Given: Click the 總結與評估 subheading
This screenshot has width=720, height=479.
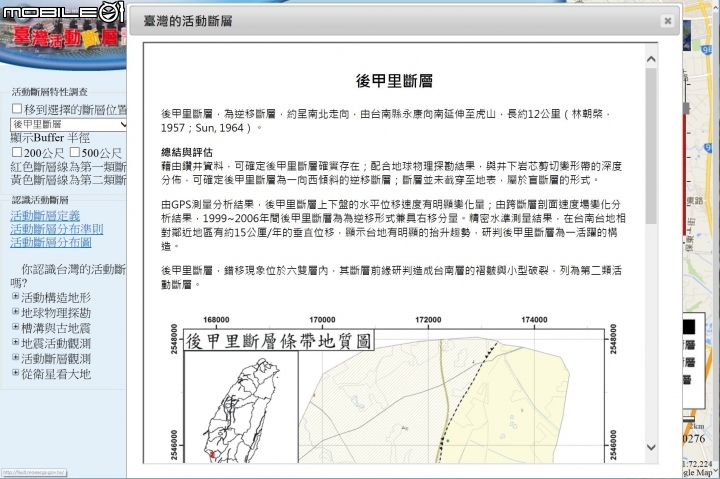Looking at the screenshot, I should click(x=187, y=152).
